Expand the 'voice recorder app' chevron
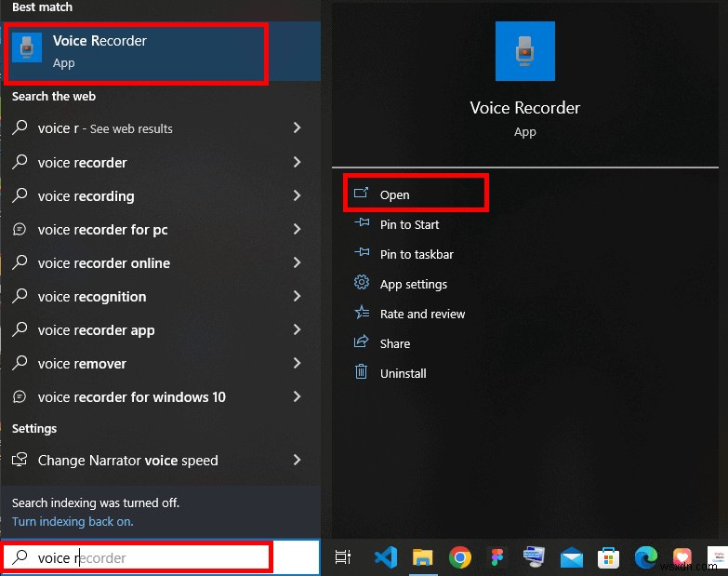 [298, 329]
